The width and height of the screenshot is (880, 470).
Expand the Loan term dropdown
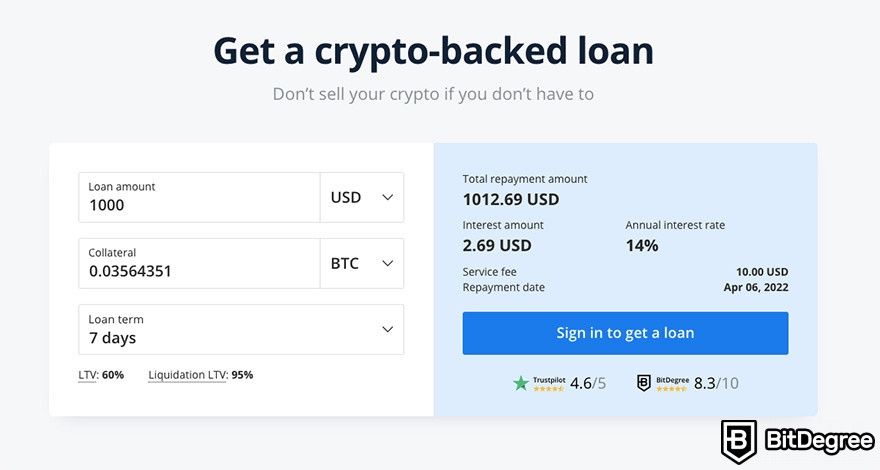241,330
